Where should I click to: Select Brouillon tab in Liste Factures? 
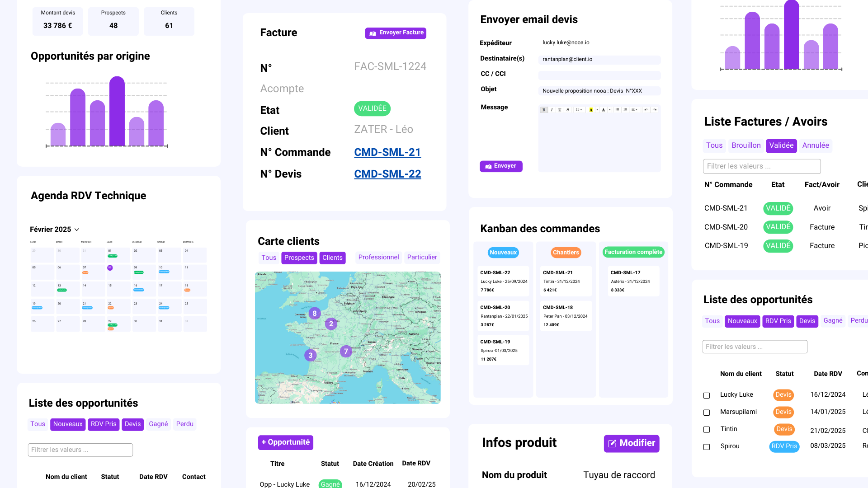click(x=746, y=145)
